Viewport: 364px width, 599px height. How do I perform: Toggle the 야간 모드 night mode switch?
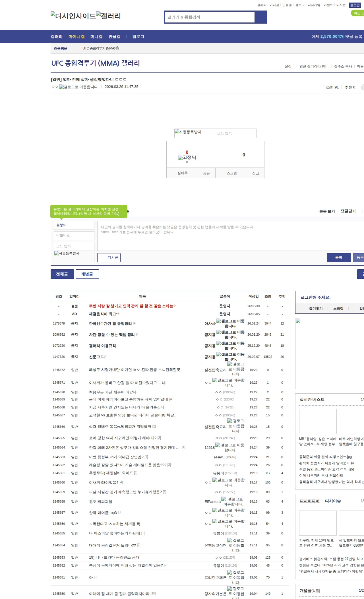pyautogui.click(x=357, y=13)
